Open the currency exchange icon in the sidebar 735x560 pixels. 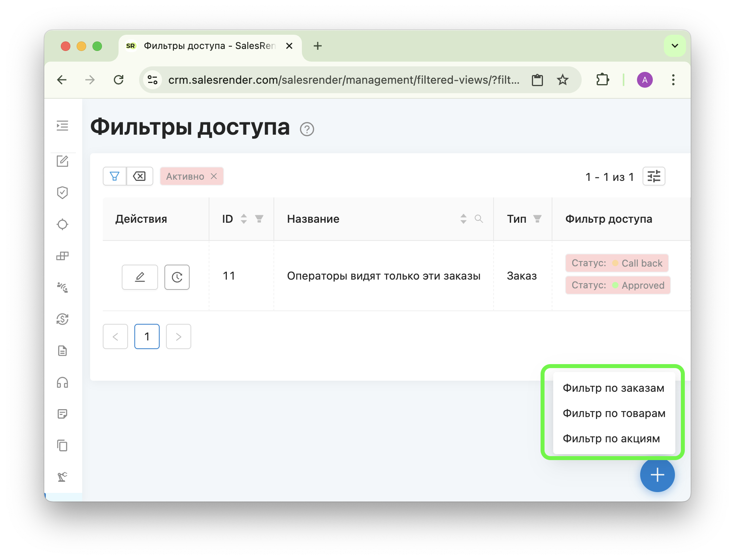[x=62, y=319]
